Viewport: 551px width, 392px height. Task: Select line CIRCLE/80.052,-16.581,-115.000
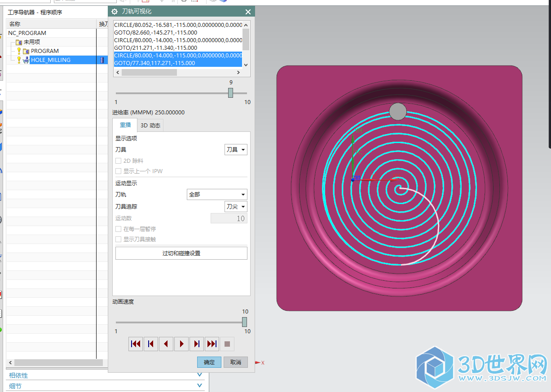click(x=178, y=25)
